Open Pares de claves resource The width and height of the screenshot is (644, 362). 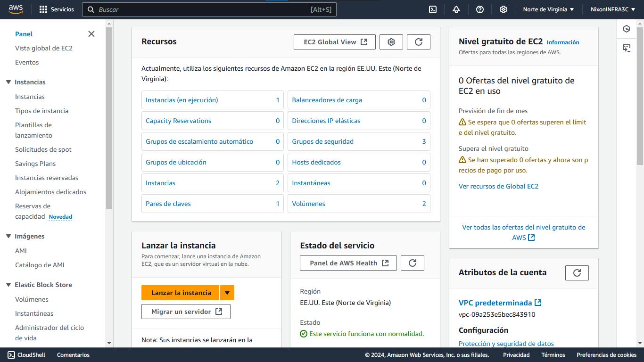[x=168, y=204]
